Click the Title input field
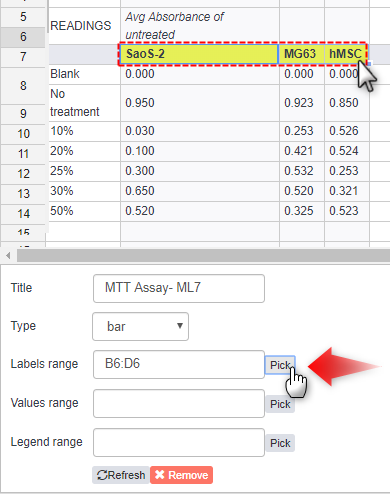 click(x=179, y=288)
